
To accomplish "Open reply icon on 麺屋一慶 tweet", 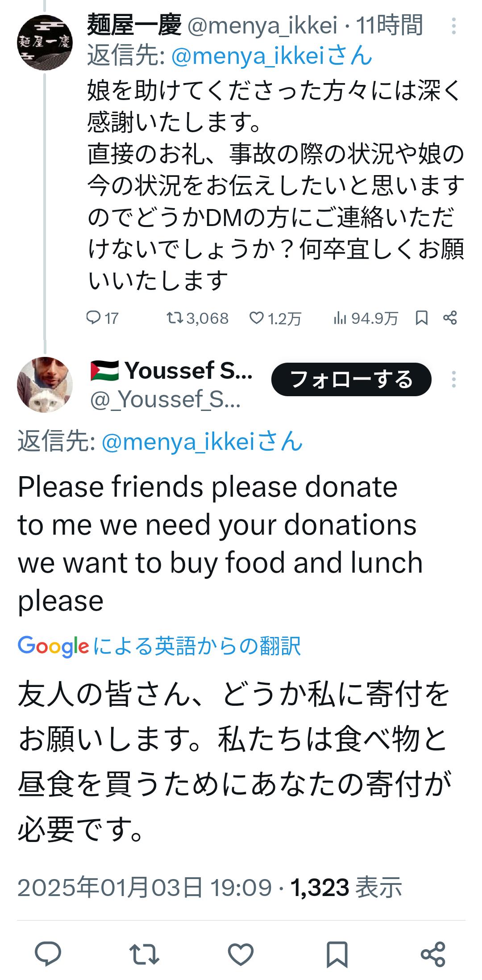I will point(94,318).
